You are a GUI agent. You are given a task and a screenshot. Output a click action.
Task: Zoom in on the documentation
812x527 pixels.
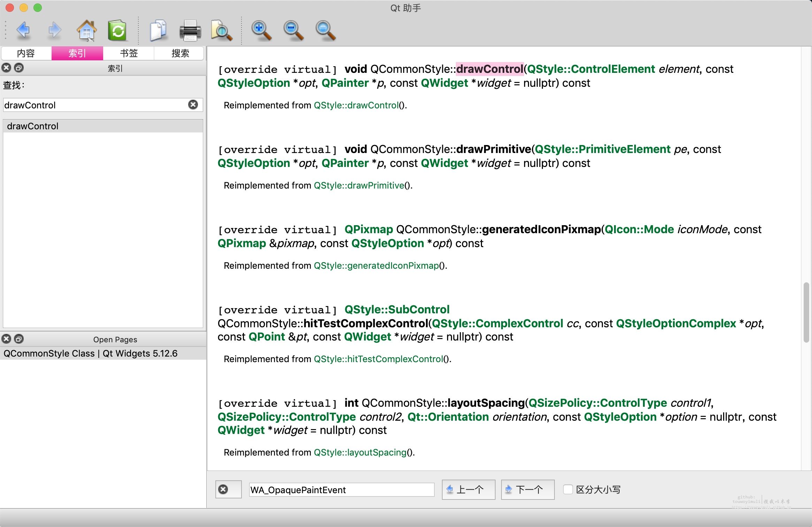[261, 30]
